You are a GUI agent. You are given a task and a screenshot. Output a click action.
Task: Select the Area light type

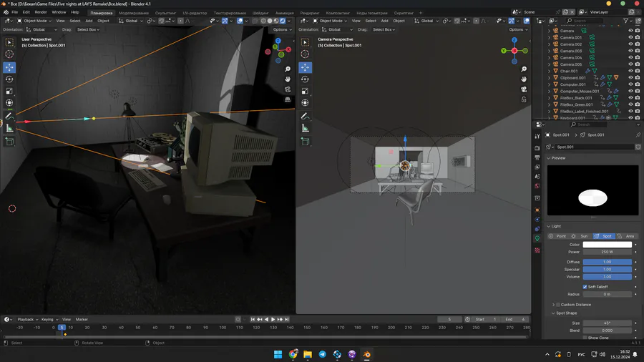point(626,236)
